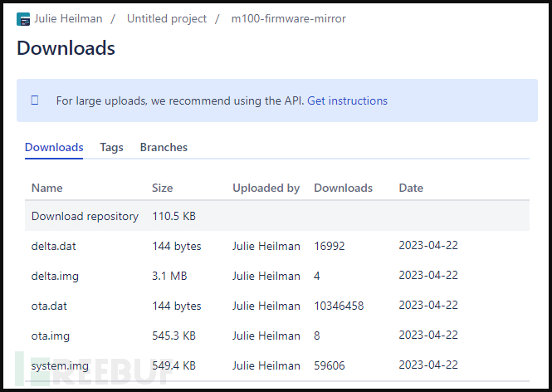The image size is (552, 392).
Task: Click the Name column header
Action: (x=46, y=188)
